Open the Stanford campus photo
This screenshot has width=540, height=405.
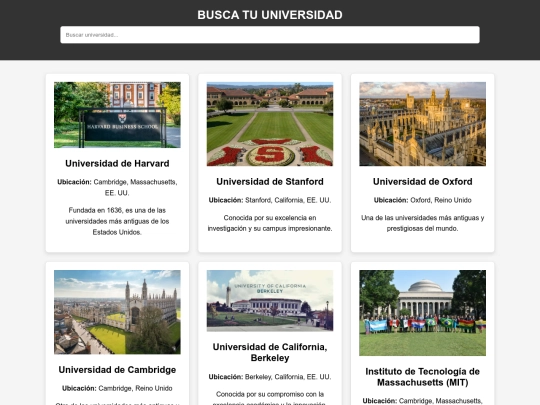click(270, 124)
